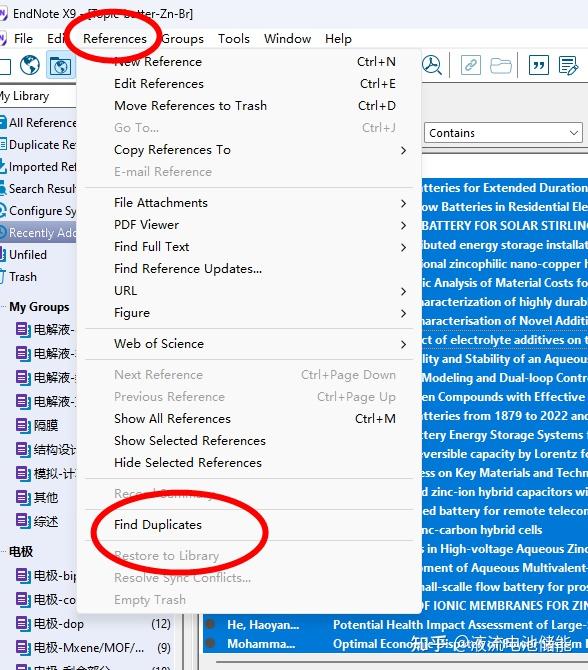
Task: Click the Unfiled group icon
Action: (3, 255)
